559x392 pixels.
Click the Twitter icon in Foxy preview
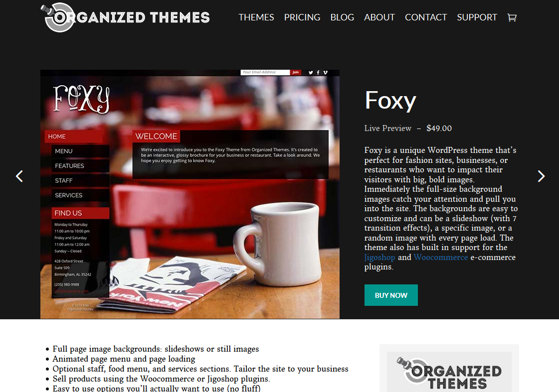[x=311, y=72]
